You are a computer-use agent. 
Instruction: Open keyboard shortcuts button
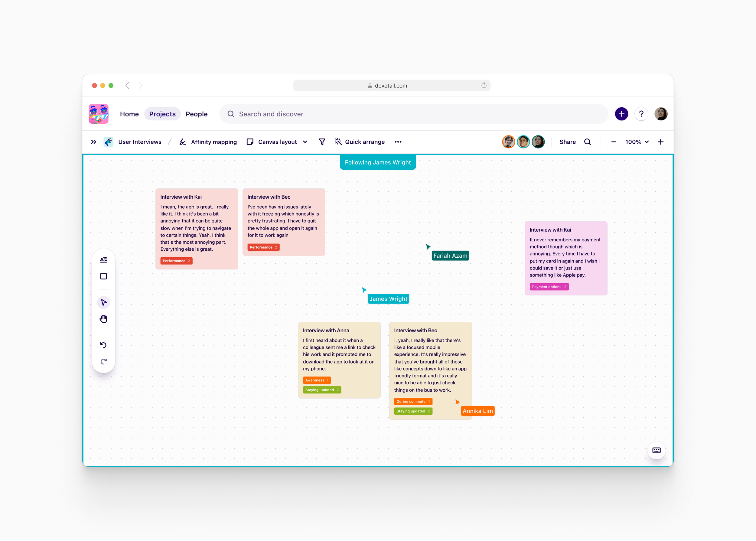coord(656,450)
